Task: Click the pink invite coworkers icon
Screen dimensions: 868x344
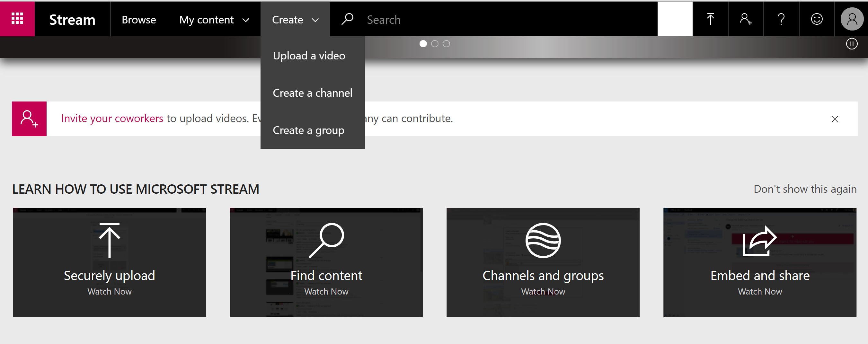Action: (x=29, y=119)
